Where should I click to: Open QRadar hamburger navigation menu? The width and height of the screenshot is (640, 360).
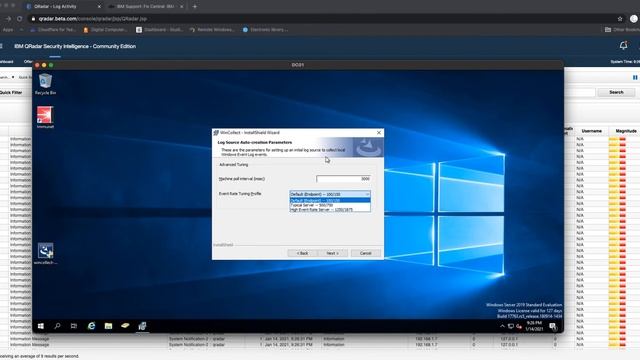1,46
